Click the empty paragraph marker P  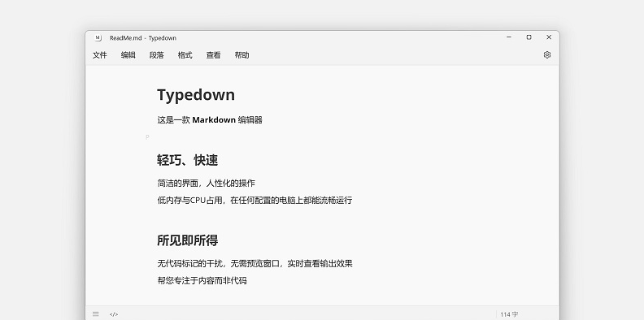coord(147,137)
